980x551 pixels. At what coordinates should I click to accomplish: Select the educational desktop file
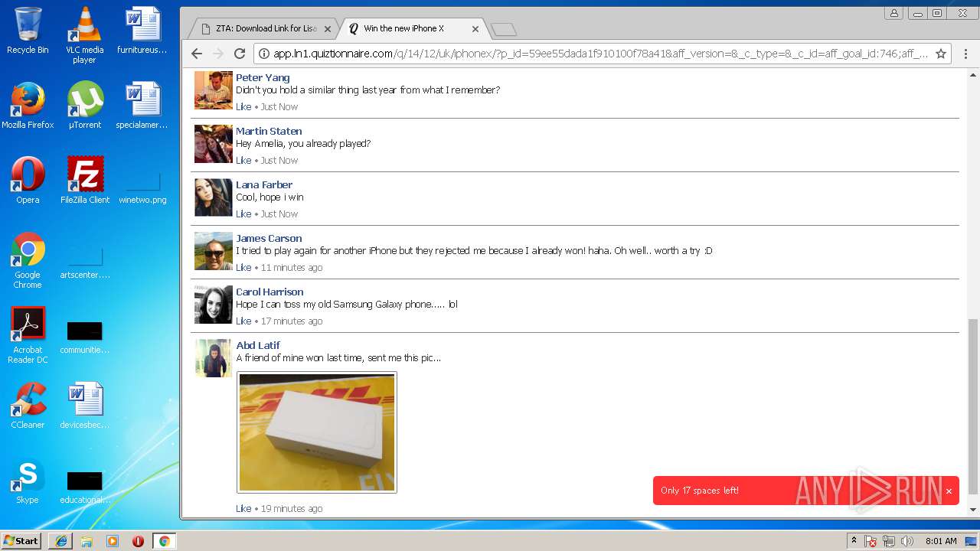84,487
